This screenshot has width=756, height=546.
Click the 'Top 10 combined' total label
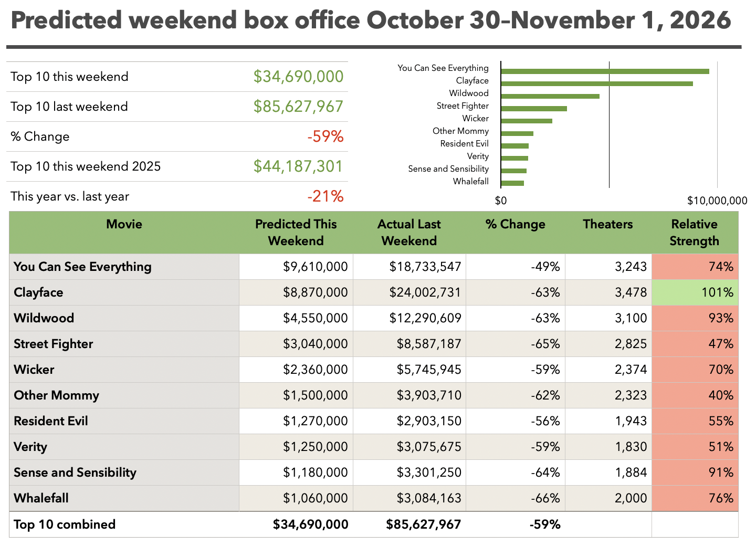65,524
